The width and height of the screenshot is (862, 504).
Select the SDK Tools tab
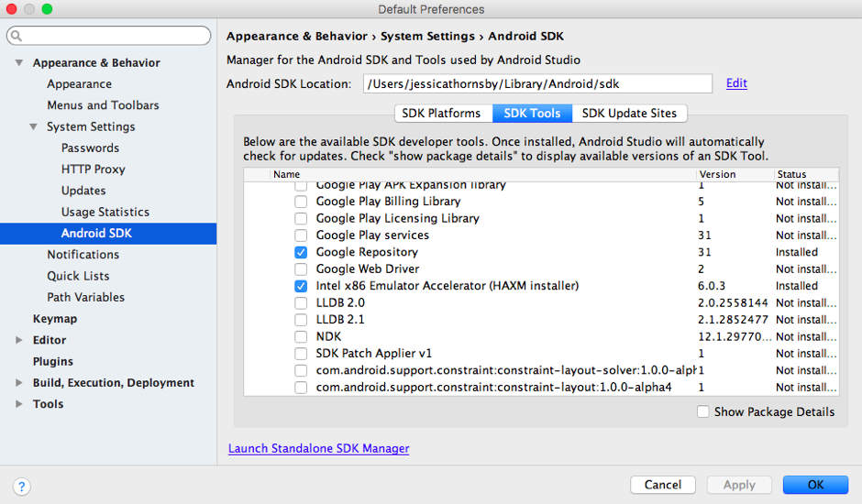point(532,114)
